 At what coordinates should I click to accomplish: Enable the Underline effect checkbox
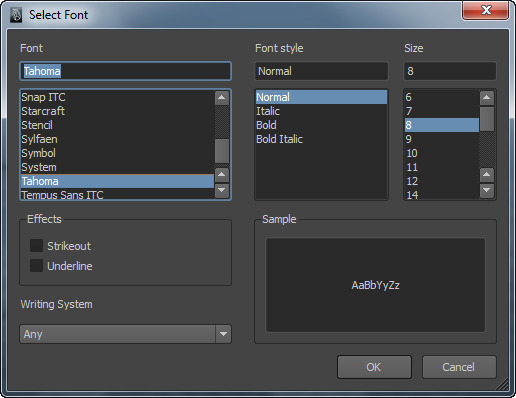pyautogui.click(x=36, y=266)
